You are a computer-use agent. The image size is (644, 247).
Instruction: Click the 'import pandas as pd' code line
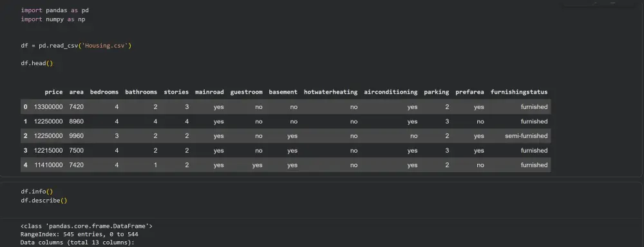point(55,10)
